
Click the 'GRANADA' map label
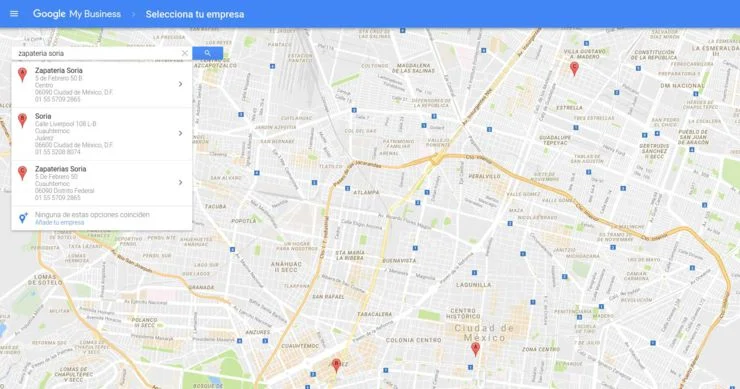(x=202, y=287)
